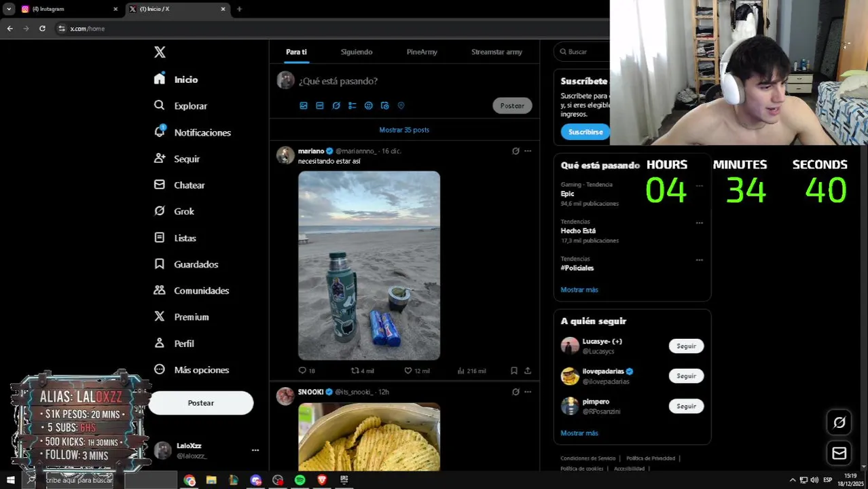Viewport: 868px width, 489px height.
Task: Open Grok enhance option in post composer
Action: point(336,105)
